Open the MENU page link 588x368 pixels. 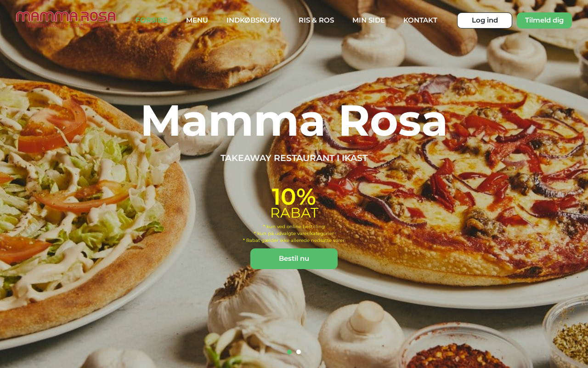click(197, 20)
